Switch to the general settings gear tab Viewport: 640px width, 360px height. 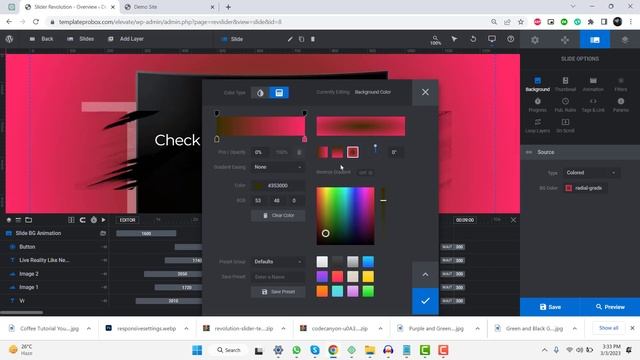tap(535, 40)
